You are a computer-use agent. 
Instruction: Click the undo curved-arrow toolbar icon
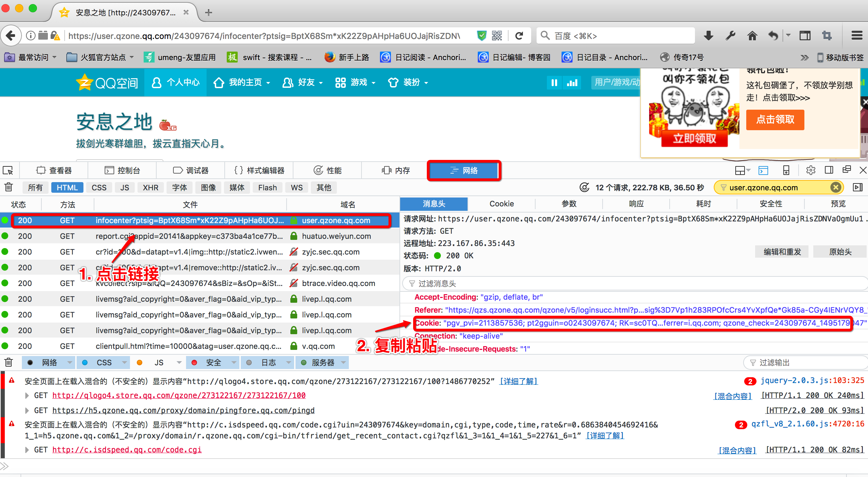coord(773,36)
